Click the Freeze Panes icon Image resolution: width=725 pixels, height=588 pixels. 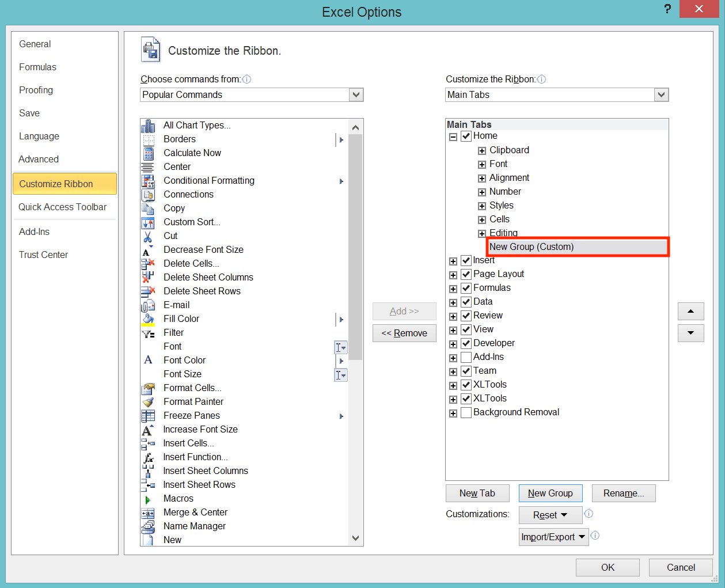(x=148, y=416)
